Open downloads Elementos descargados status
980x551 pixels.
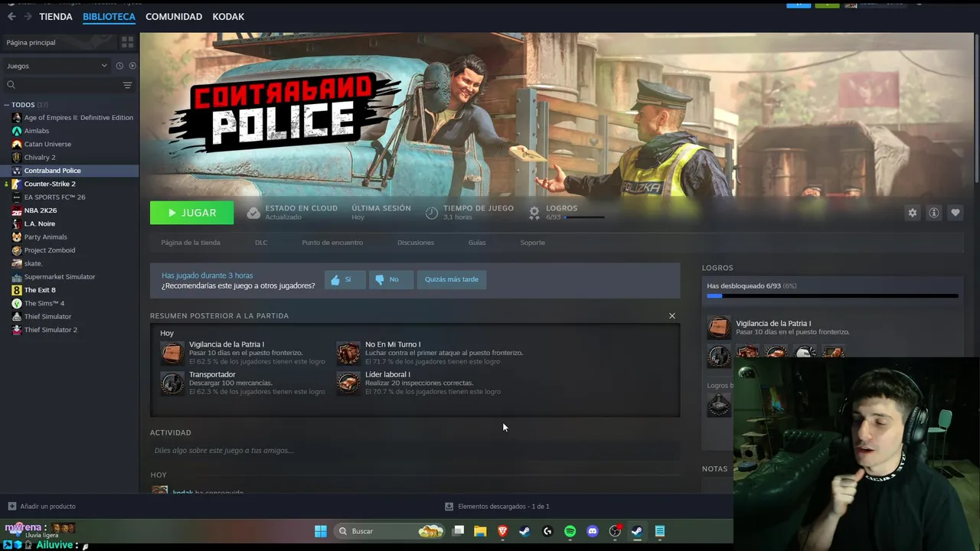[498, 507]
